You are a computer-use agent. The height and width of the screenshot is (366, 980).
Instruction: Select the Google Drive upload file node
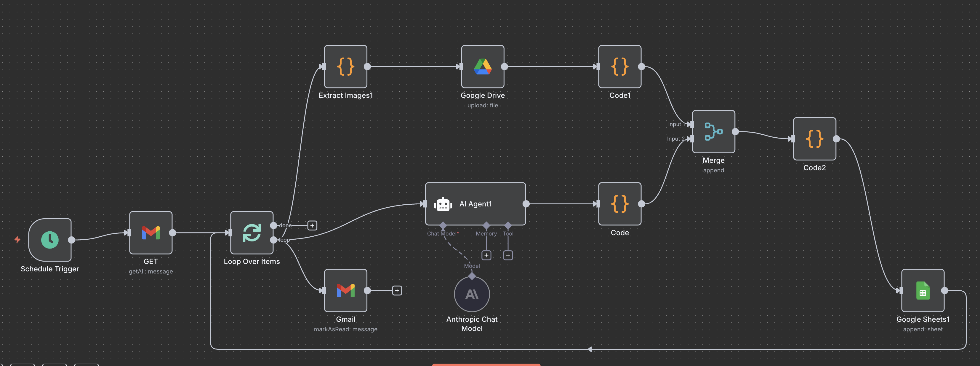click(482, 67)
